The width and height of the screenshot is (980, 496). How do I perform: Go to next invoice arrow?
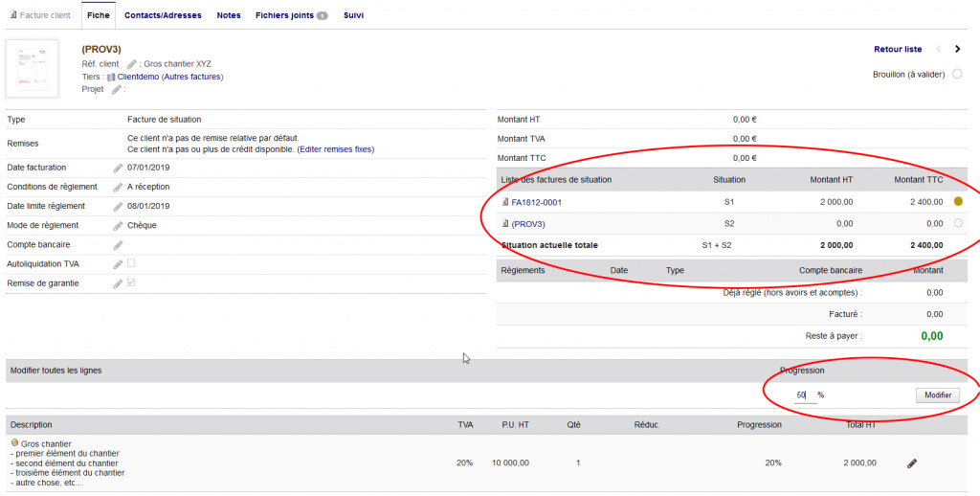click(x=958, y=49)
